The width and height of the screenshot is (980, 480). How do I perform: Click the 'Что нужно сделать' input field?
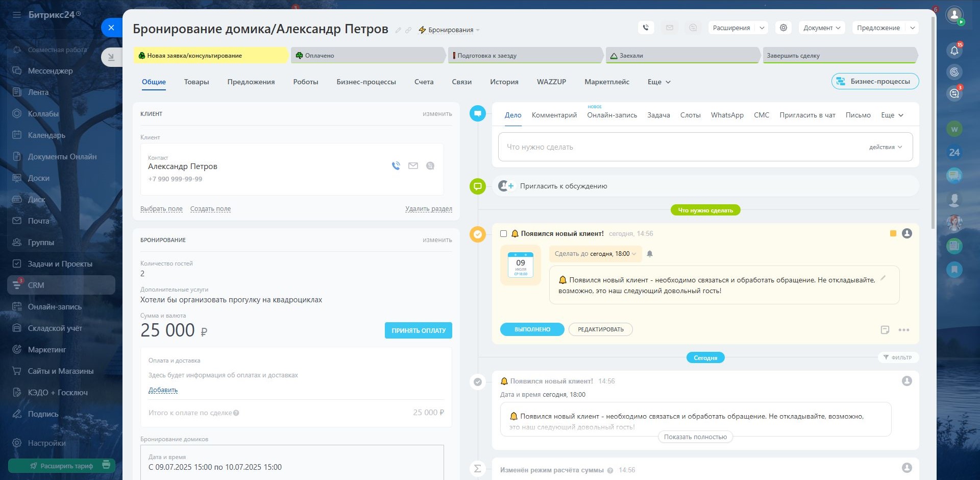684,147
